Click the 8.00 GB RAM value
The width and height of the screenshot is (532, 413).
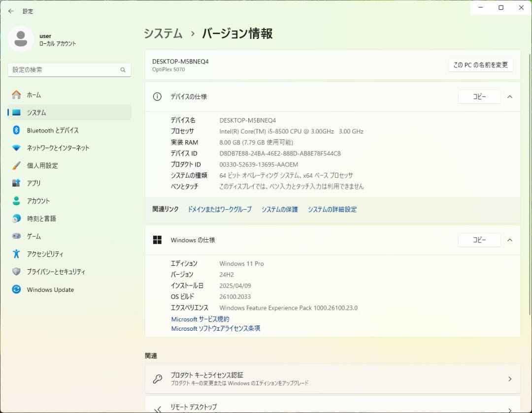[256, 142]
